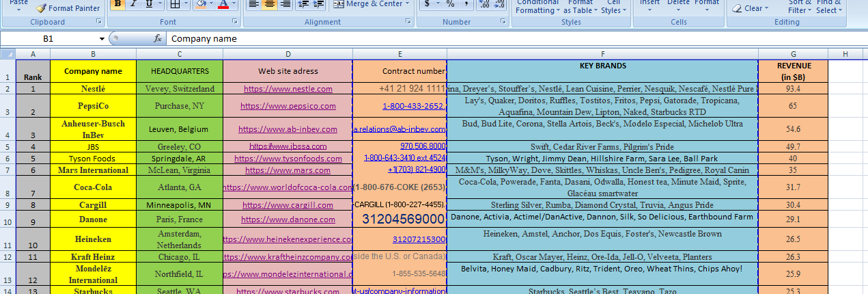Click the Format Painter brush icon
Image resolution: width=868 pixels, height=294 pixels.
coord(42,8)
